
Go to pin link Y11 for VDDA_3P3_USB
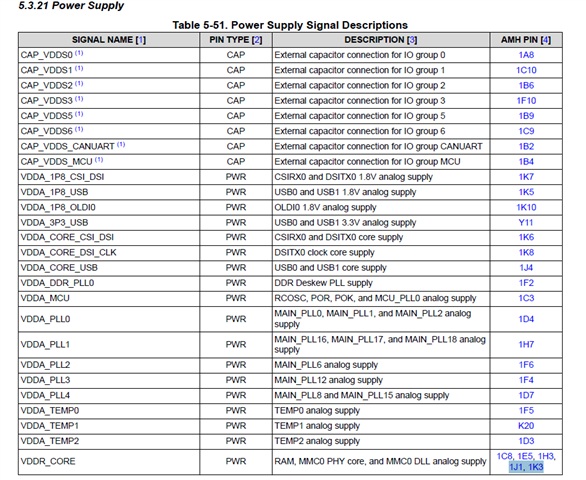tap(526, 223)
